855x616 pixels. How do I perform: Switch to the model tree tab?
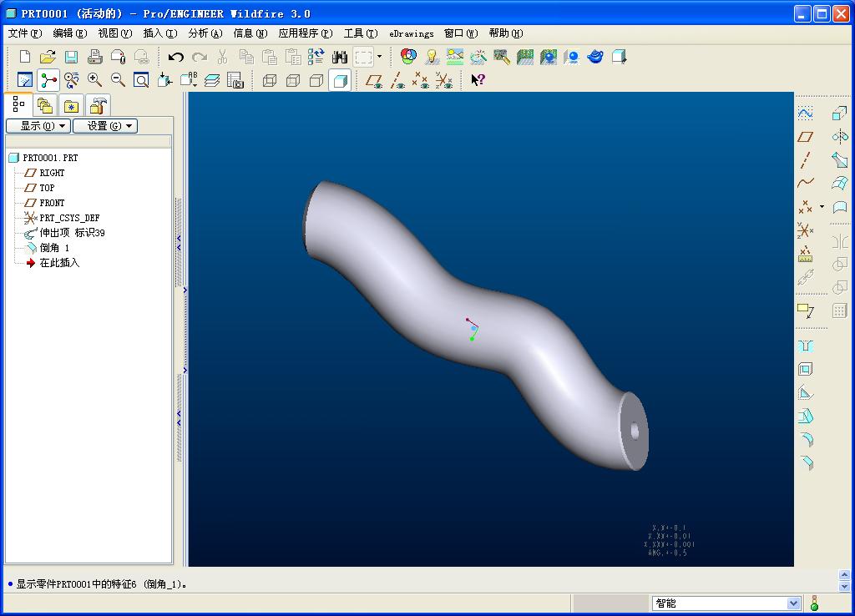[x=18, y=104]
